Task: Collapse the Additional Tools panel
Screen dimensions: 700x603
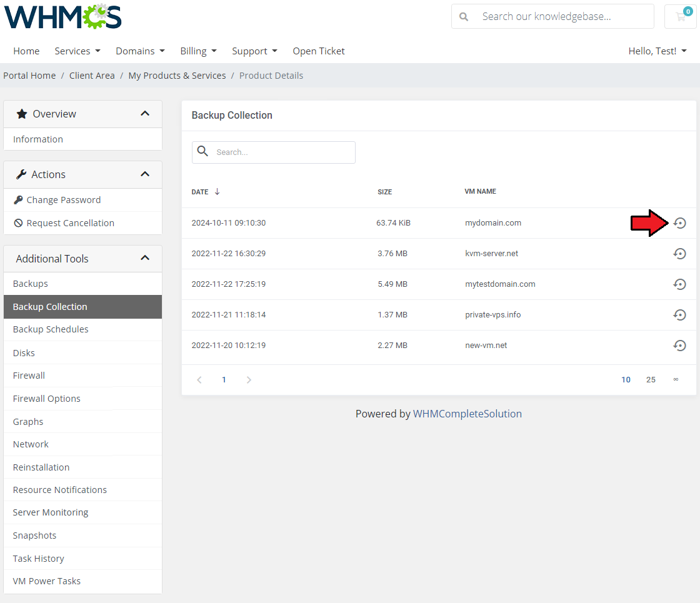Action: (145, 258)
